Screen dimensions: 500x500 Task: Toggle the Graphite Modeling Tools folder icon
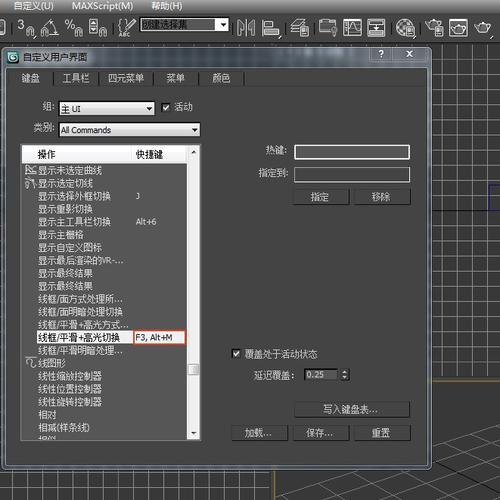coord(328,27)
